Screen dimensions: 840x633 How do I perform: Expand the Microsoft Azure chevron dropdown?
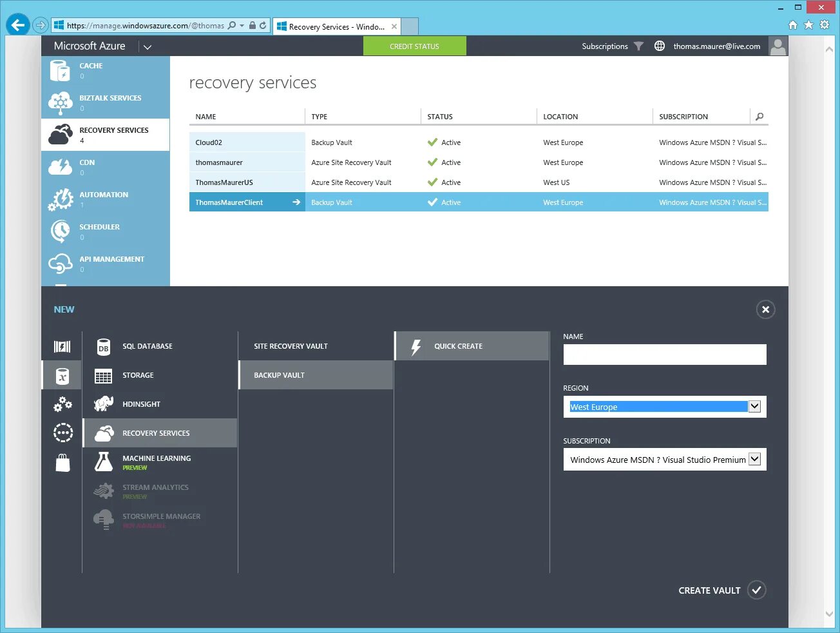click(x=148, y=47)
